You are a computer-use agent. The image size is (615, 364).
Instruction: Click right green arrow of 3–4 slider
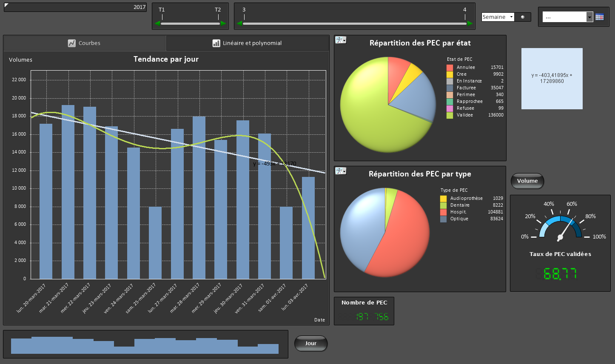(x=470, y=23)
